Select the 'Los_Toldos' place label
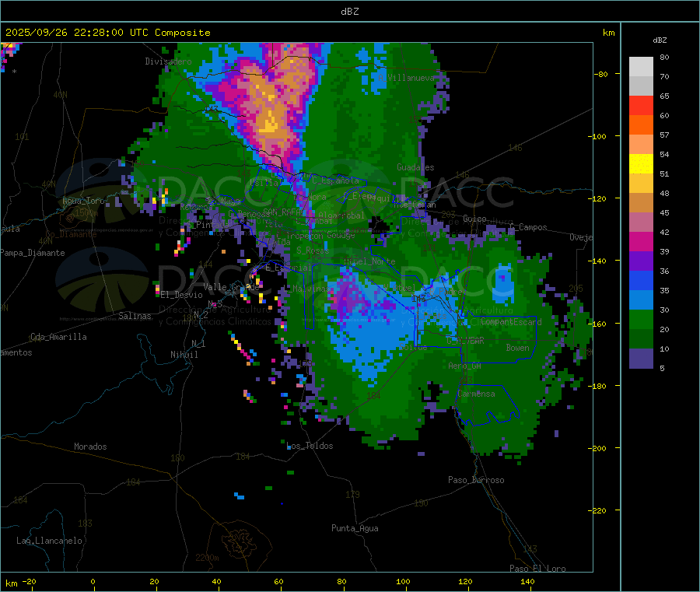 click(310, 446)
